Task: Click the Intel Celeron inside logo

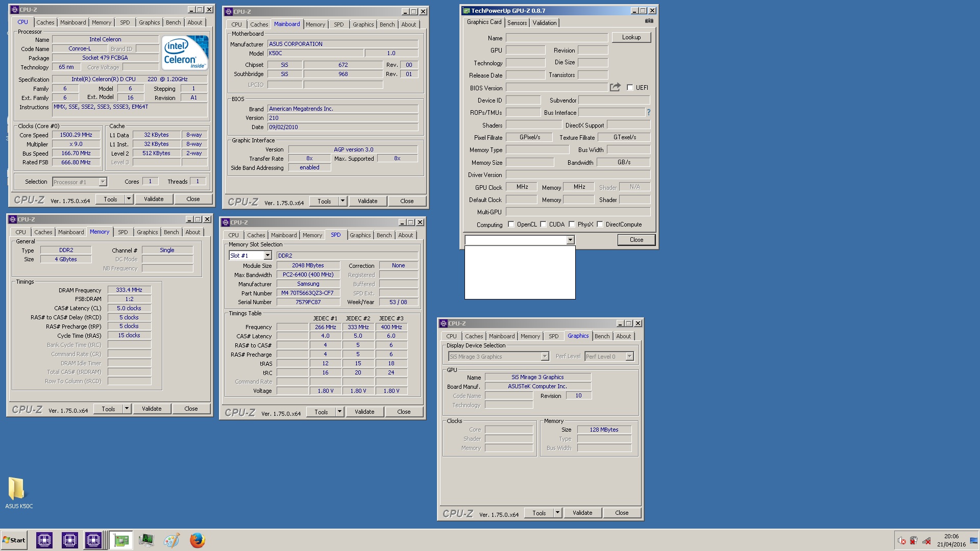Action: tap(185, 53)
